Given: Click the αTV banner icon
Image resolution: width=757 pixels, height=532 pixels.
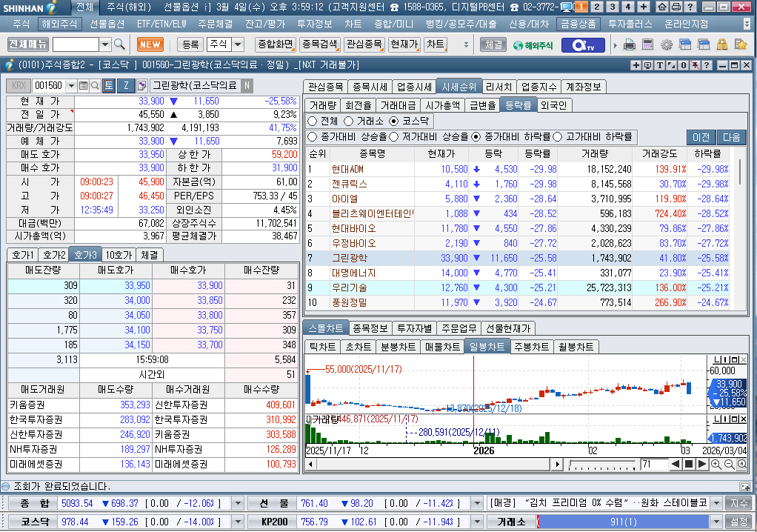Looking at the screenshot, I should coord(583,45).
